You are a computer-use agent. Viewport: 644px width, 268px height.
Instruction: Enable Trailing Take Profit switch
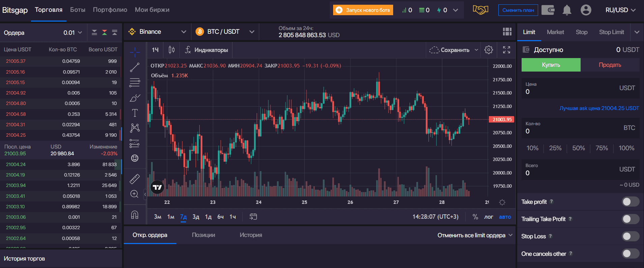pos(631,219)
